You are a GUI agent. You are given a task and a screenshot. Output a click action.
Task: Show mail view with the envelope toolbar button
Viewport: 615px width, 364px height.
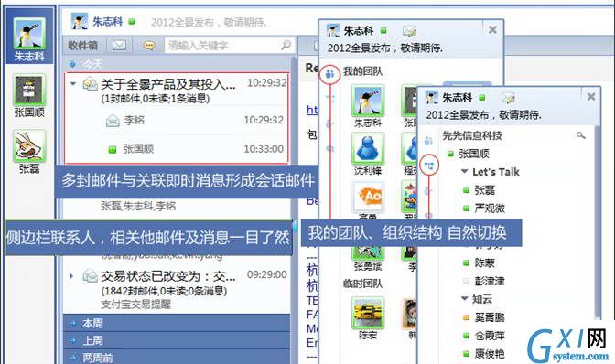[119, 46]
